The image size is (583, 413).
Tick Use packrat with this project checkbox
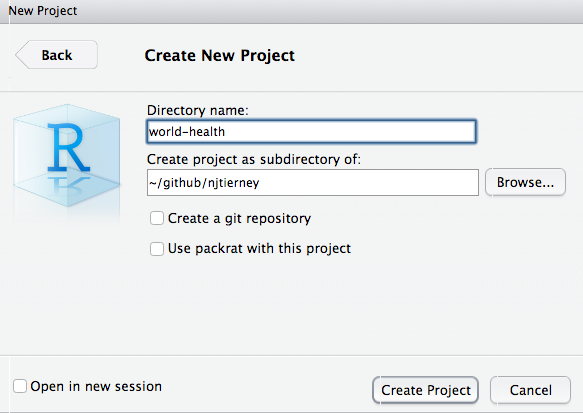(x=157, y=249)
